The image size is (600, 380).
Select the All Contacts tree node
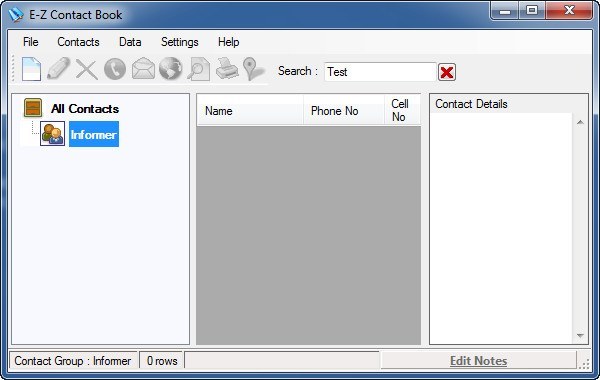coord(85,109)
